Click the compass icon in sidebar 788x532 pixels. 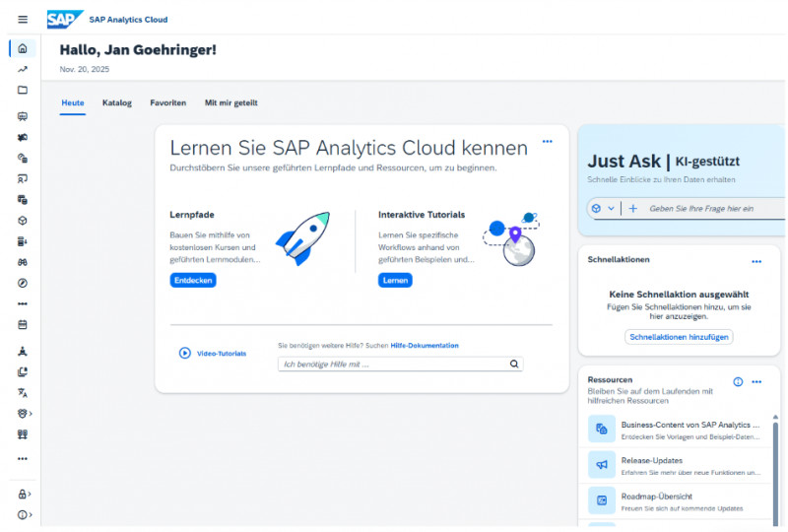pyautogui.click(x=23, y=283)
